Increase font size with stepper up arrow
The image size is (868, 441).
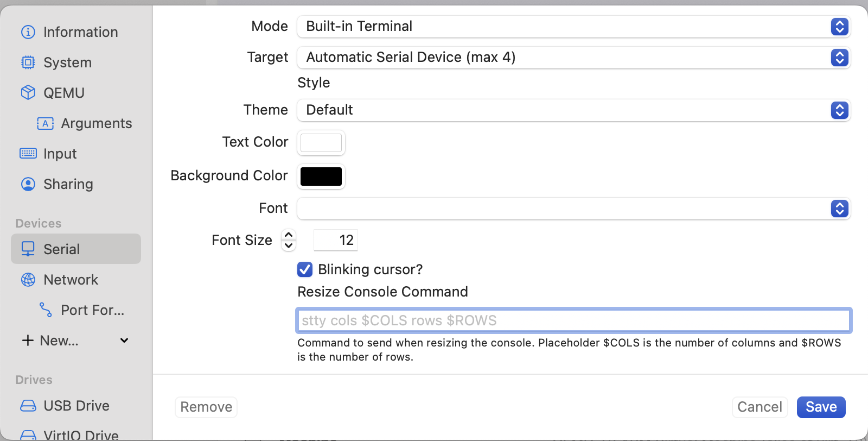pyautogui.click(x=289, y=235)
